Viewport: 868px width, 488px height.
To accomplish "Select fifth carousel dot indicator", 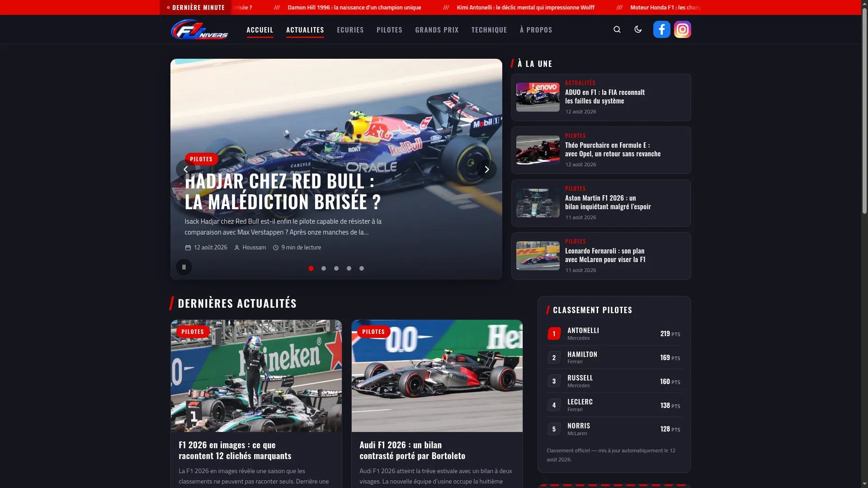I will pos(362,268).
